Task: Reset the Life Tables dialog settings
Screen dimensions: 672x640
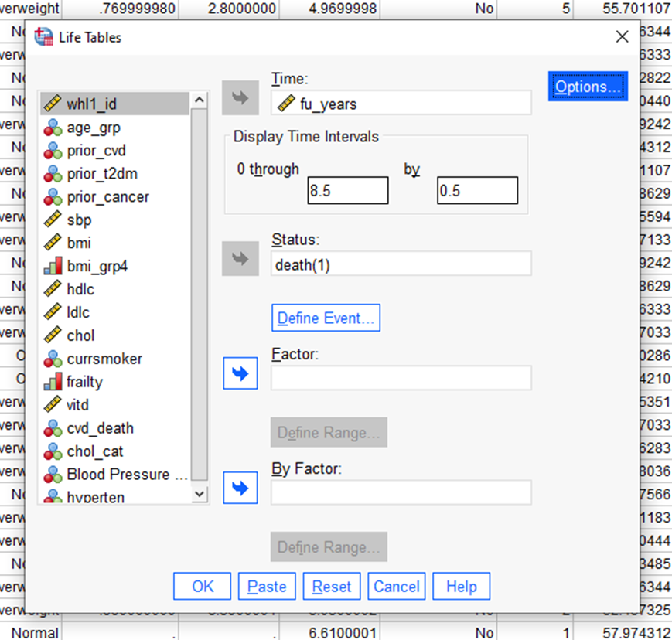Action: point(332,587)
